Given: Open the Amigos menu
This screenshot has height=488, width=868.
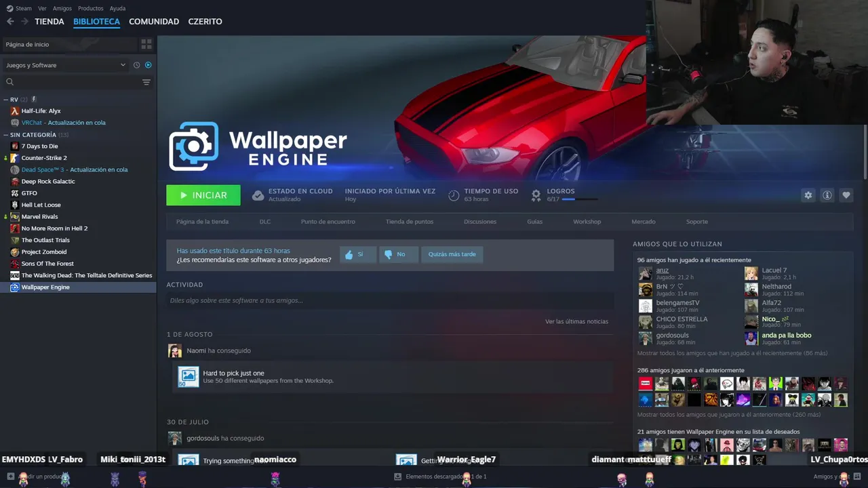Looking at the screenshot, I should tap(62, 8).
